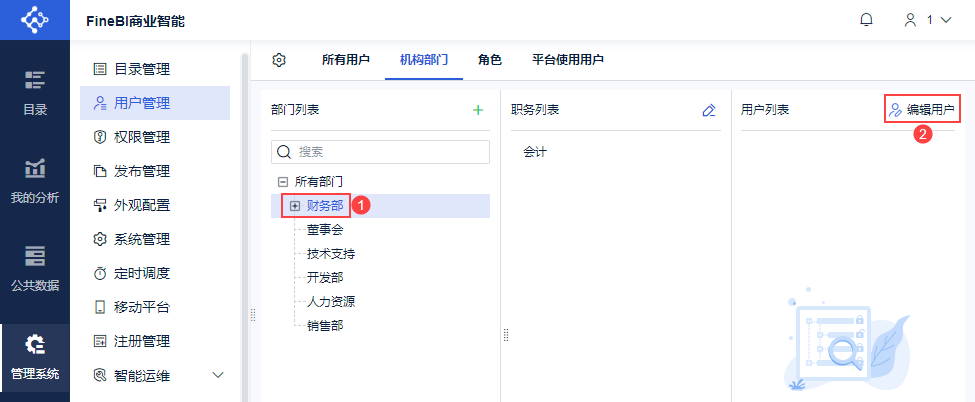Screen dimensions: 975x402
Task: Click the notification bell icon
Action: (x=866, y=20)
